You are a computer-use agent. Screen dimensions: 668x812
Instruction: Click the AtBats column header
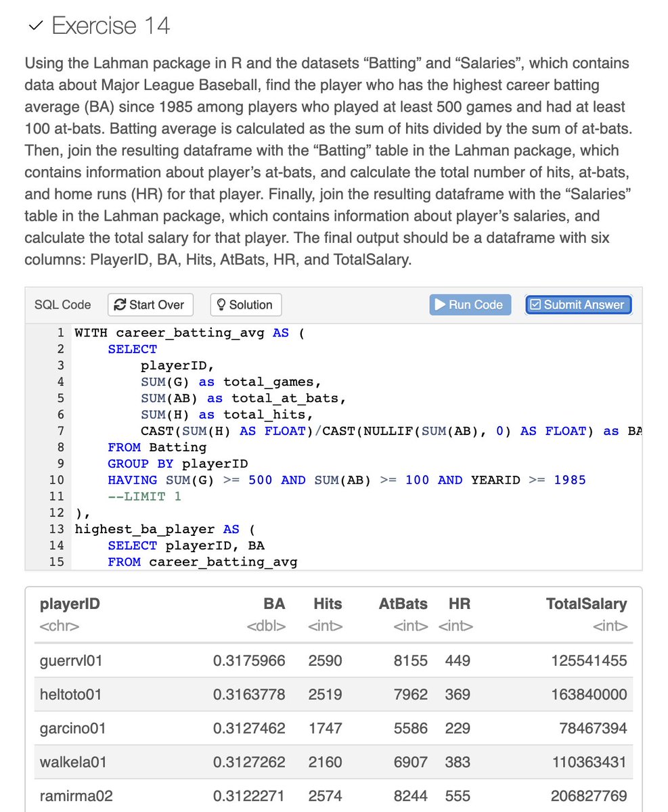point(403,604)
